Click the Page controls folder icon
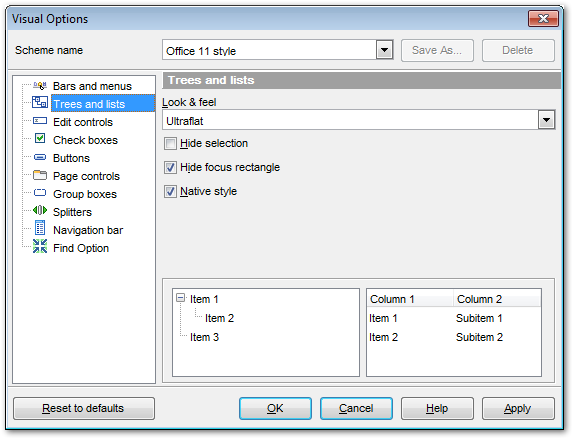Screen dimensions: 573x439 coord(40,175)
